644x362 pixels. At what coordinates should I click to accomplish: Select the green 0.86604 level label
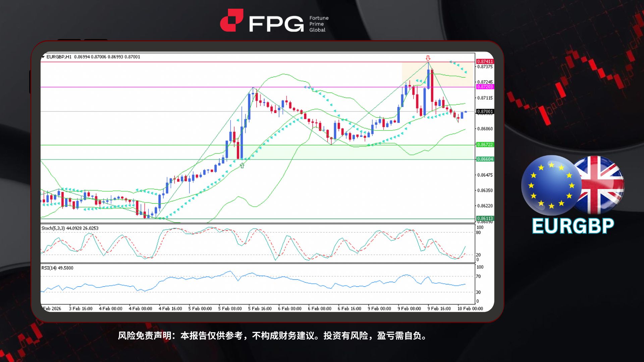(x=485, y=159)
